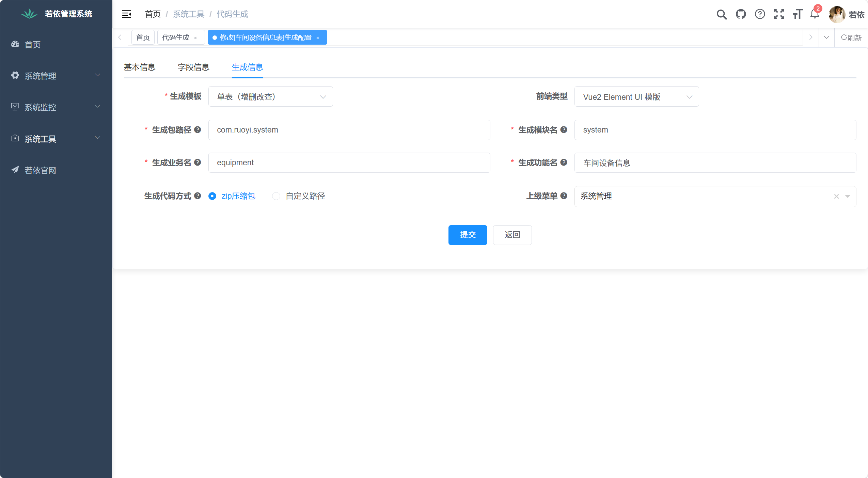Open the 若依官网 sidebar link
The height and width of the screenshot is (478, 868).
(56, 170)
